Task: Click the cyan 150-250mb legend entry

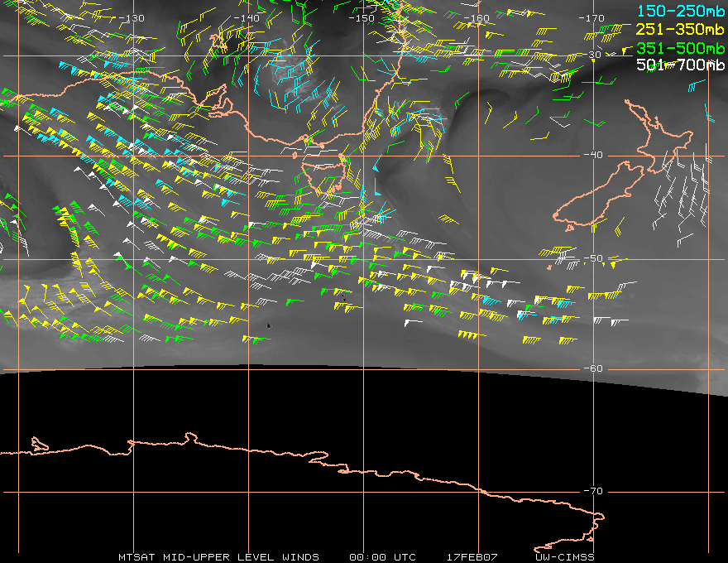Action: coord(681,11)
